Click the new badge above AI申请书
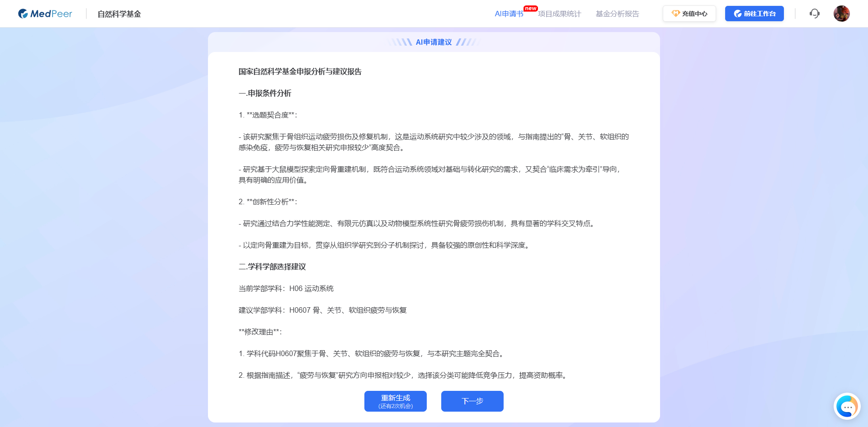This screenshot has width=868, height=427. (x=531, y=9)
